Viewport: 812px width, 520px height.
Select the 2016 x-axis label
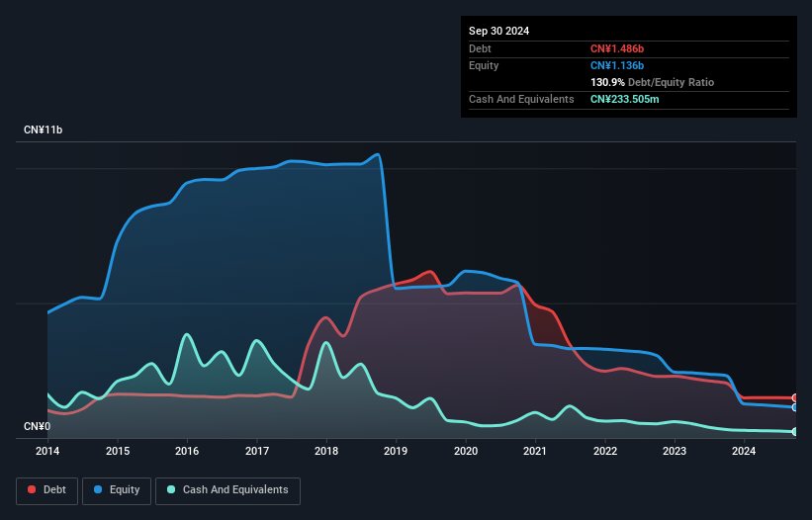187,451
